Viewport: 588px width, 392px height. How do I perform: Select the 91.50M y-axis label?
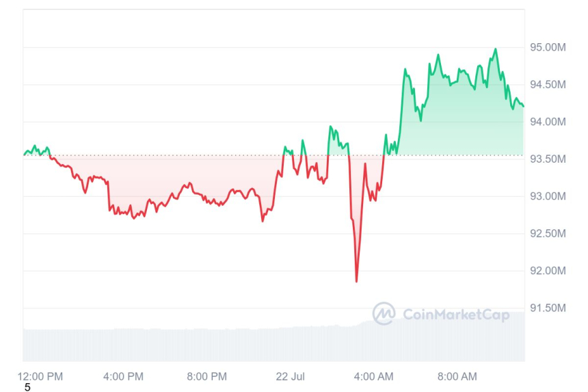pyautogui.click(x=548, y=309)
